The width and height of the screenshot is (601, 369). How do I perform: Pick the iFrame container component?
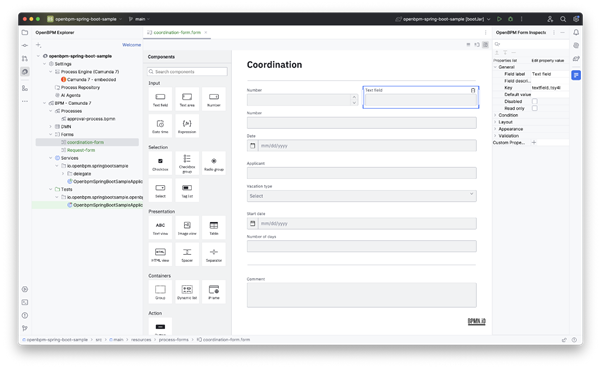pyautogui.click(x=214, y=292)
